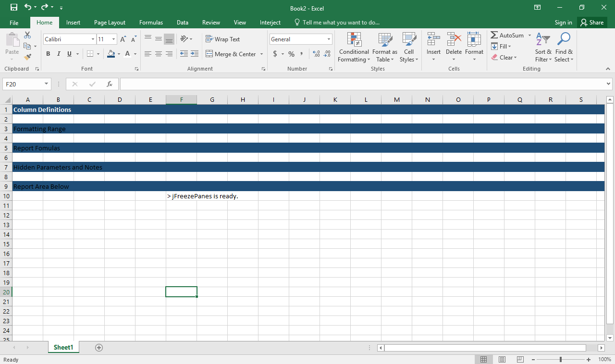Click the Orientation text-angle icon
Screen dimensions: 615x364
point(184,39)
